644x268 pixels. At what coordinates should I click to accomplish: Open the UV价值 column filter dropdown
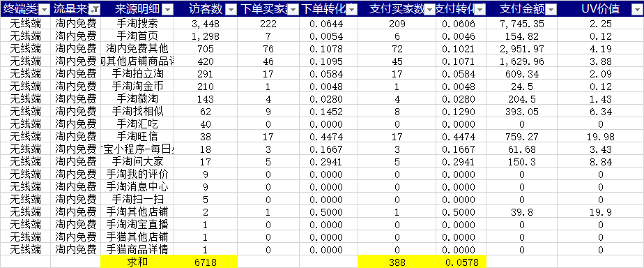pos(638,10)
